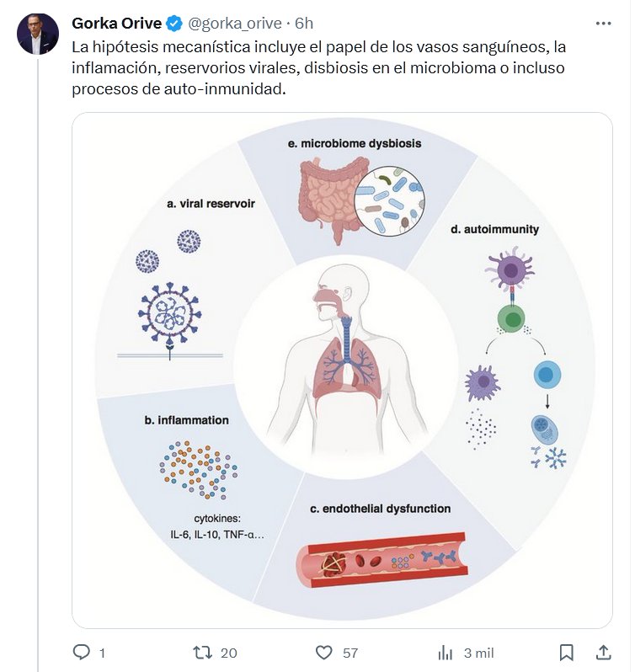Click the 3 mil views count
635x672 pixels.
[478, 653]
